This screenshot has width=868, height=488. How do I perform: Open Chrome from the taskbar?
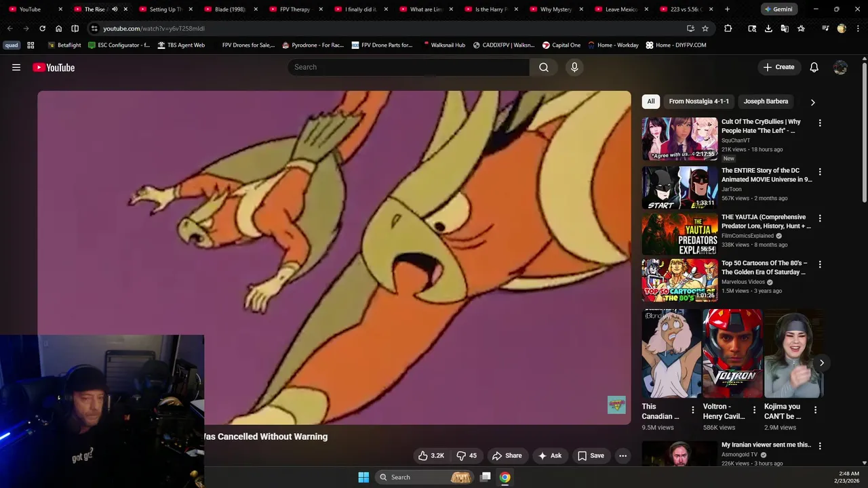click(x=505, y=477)
